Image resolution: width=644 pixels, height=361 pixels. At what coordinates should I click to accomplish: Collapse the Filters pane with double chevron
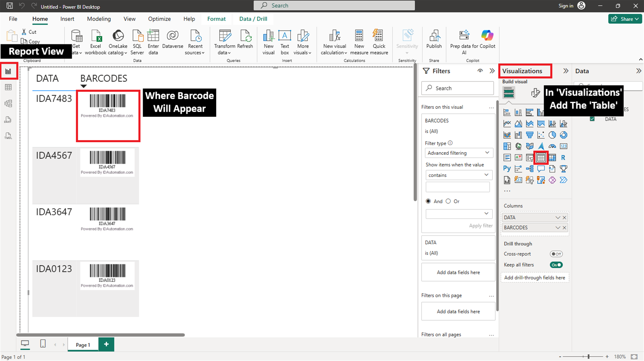492,71
